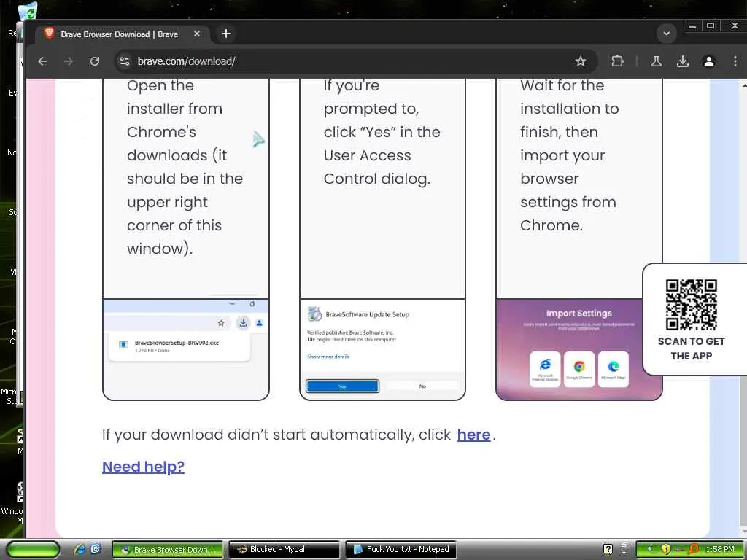Screen dimensions: 747x560
Task: Launch the second quick launch browser icon
Action: (96, 550)
